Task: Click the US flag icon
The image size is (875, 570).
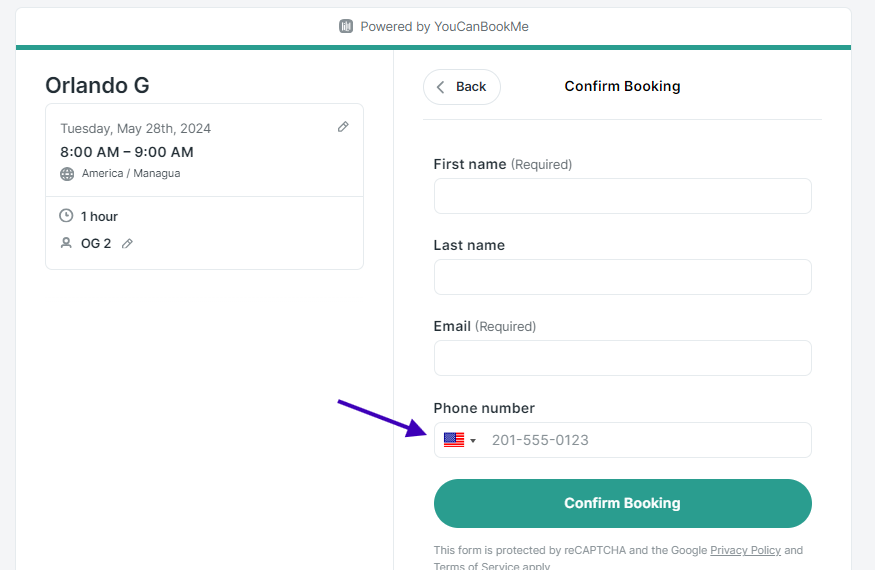Action: click(454, 440)
